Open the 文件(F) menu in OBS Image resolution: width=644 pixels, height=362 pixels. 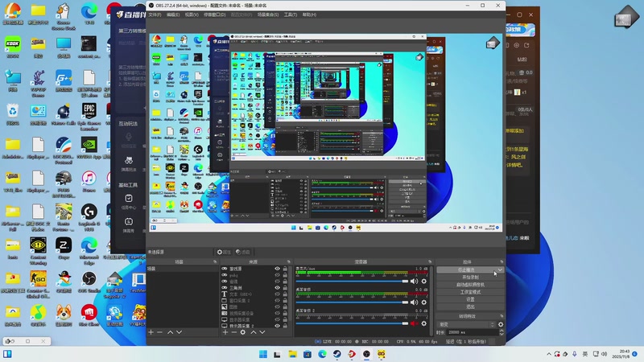pos(155,14)
